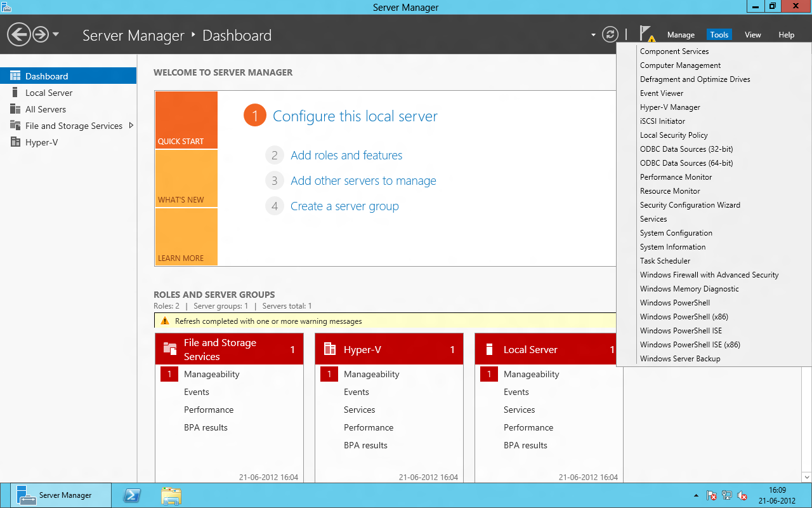Open the Help menu

coord(787,35)
